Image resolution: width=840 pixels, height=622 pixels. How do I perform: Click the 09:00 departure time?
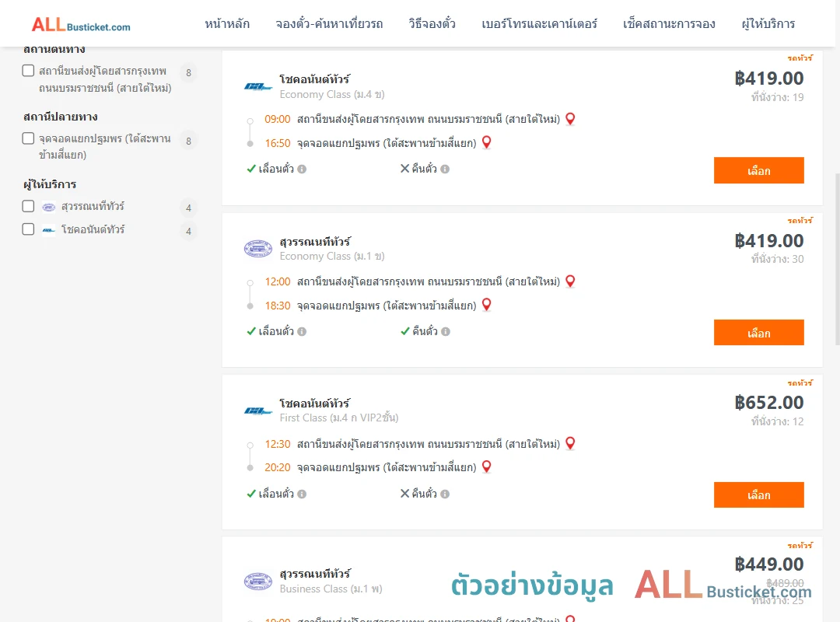pyautogui.click(x=278, y=120)
